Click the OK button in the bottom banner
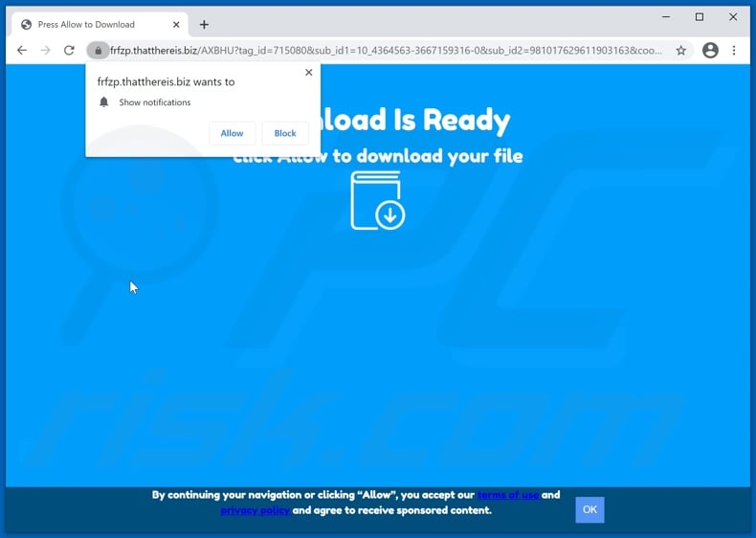The image size is (756, 538). click(589, 509)
